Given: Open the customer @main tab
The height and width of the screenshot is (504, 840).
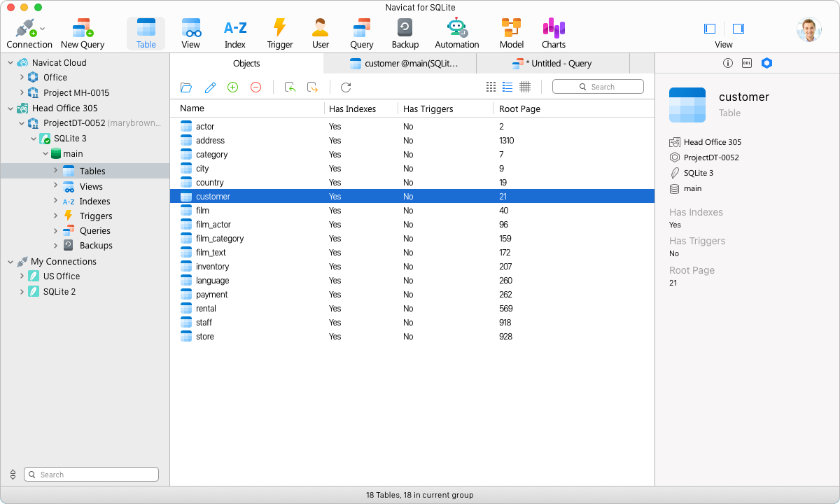Looking at the screenshot, I should pos(400,63).
